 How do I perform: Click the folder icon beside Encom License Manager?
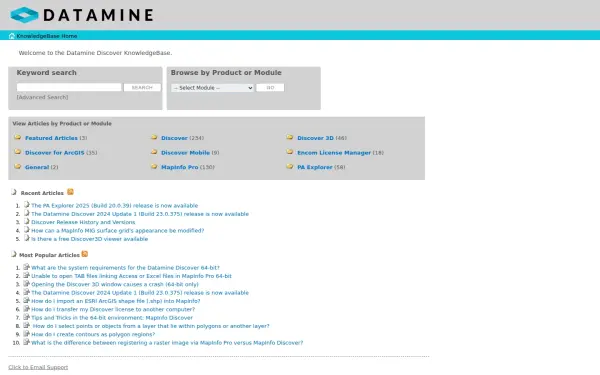290,152
